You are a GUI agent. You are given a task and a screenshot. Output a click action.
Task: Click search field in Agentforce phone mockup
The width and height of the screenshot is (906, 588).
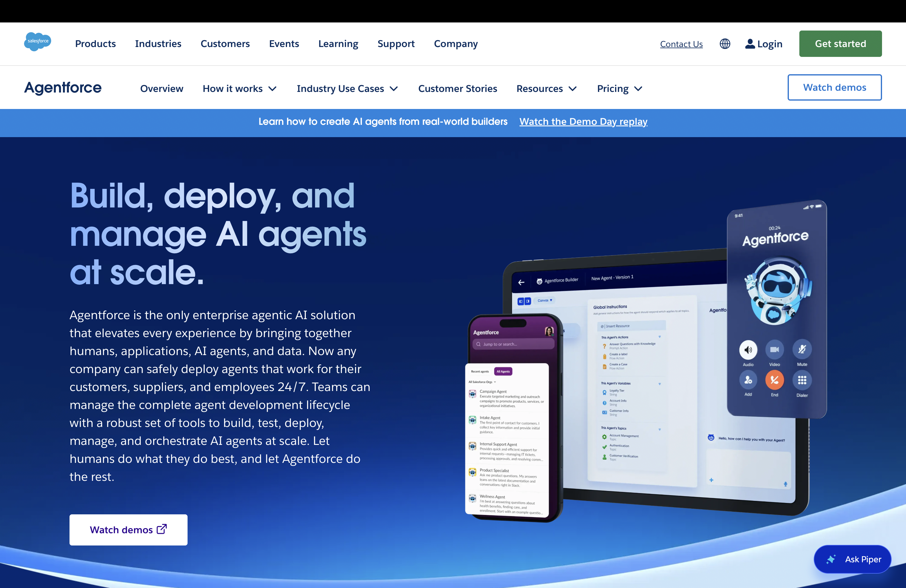tap(513, 344)
